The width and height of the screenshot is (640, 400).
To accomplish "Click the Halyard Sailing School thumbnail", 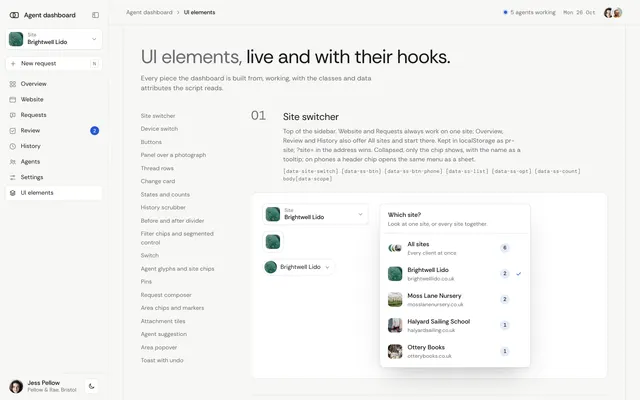I will point(395,325).
